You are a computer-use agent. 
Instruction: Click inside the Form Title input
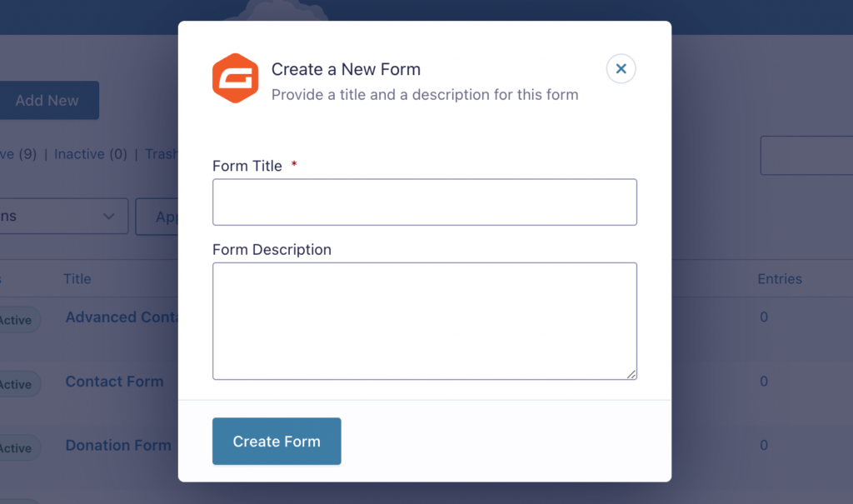coord(425,202)
